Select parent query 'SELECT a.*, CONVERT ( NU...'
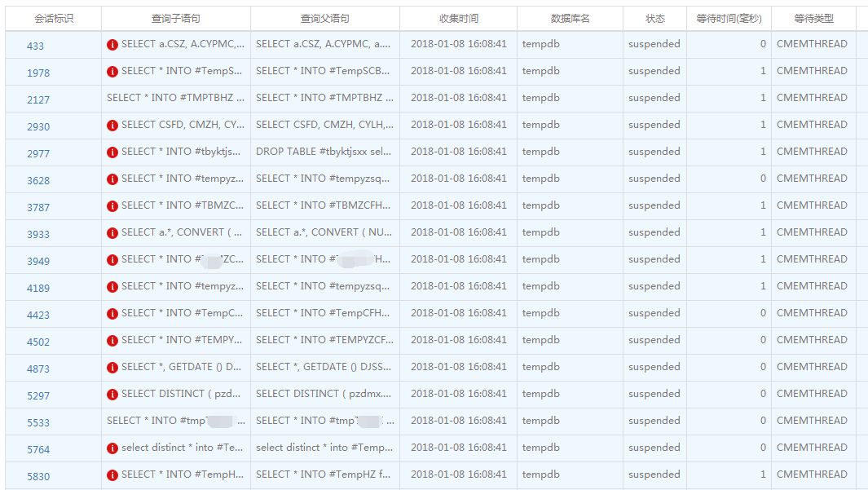Image resolution: width=868 pixels, height=490 pixels. click(x=324, y=232)
